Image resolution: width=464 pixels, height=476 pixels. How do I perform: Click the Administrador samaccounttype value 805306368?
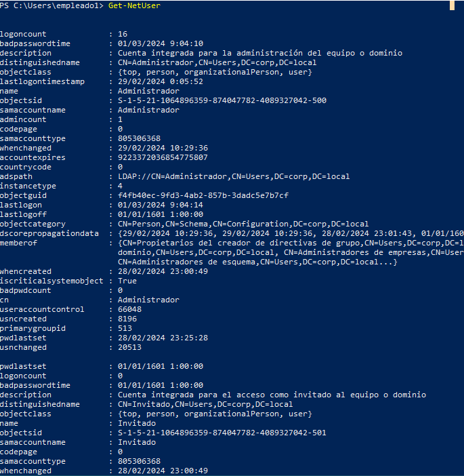140,138
